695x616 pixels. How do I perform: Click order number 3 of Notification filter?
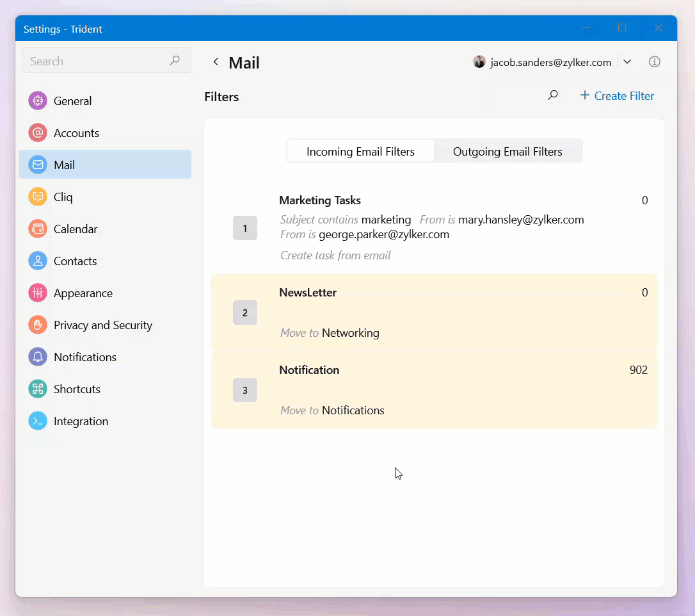pyautogui.click(x=245, y=390)
